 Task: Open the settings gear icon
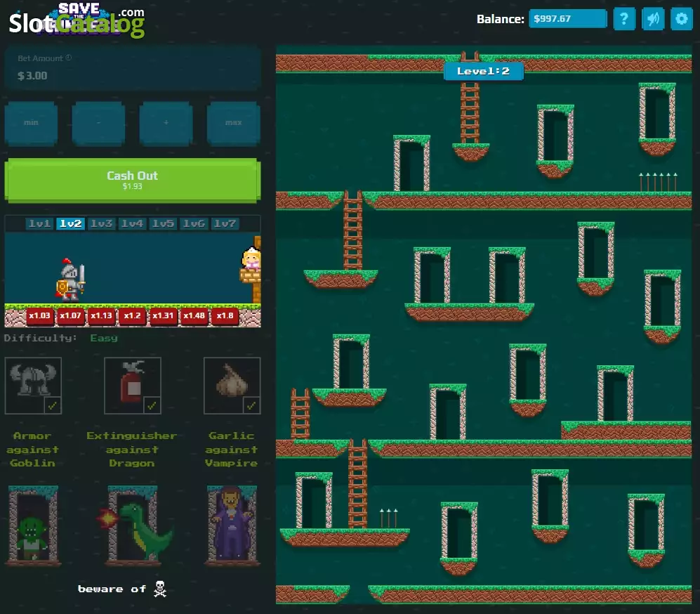pyautogui.click(x=681, y=19)
